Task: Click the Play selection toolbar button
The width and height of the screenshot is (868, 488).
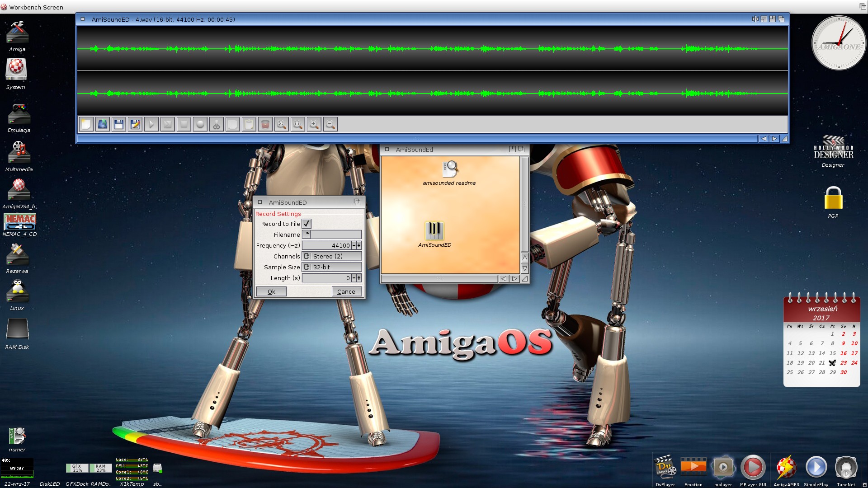Action: [x=168, y=124]
